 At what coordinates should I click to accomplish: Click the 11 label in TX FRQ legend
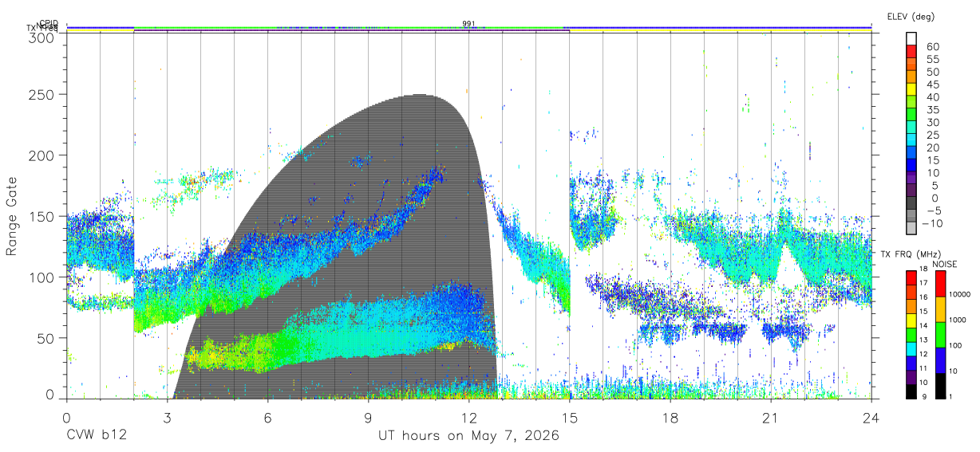click(x=923, y=368)
